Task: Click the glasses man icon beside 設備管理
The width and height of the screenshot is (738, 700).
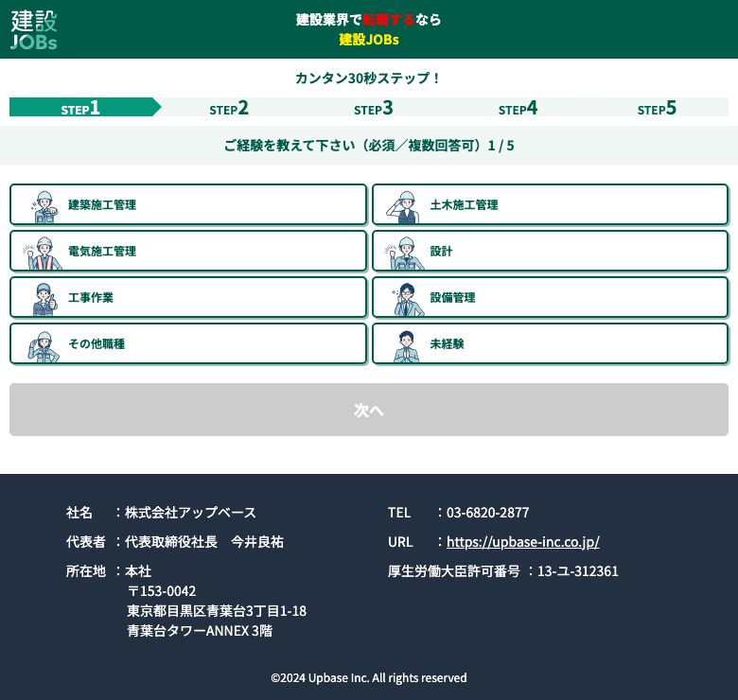Action: coord(408,299)
